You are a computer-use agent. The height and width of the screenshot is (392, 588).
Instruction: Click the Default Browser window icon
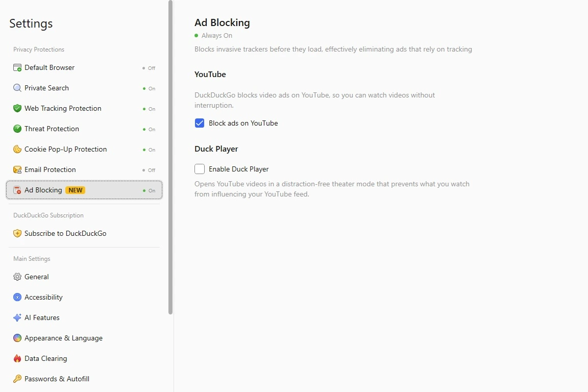(x=17, y=67)
